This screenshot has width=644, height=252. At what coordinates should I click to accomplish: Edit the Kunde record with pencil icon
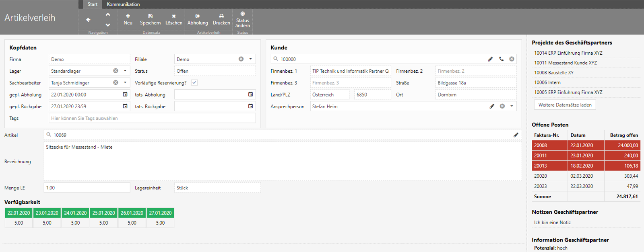490,59
